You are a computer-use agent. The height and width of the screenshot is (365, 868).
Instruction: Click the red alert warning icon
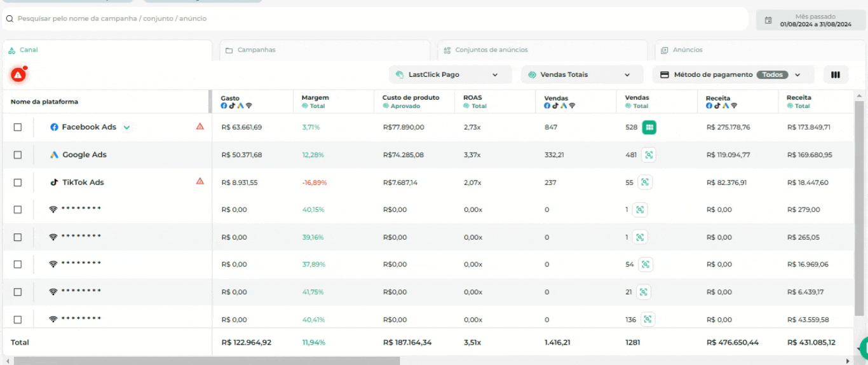[18, 75]
